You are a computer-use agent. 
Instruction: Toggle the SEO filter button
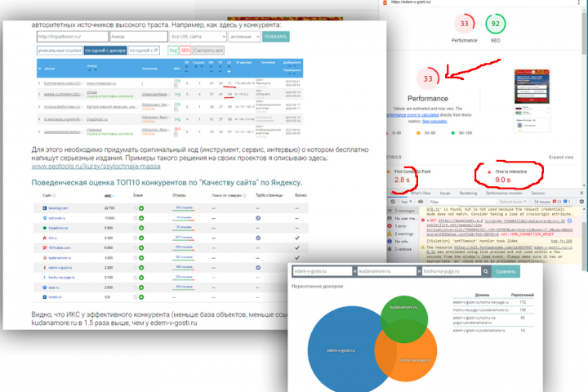point(185,51)
